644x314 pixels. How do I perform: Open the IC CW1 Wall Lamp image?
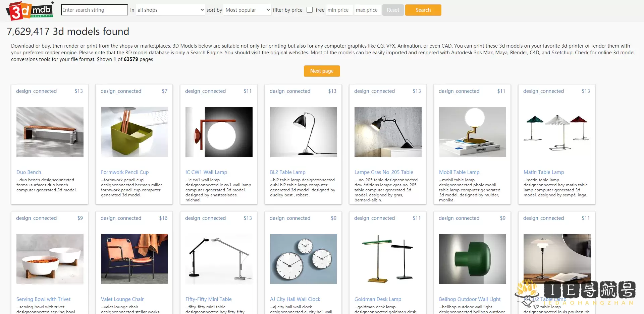point(219,132)
